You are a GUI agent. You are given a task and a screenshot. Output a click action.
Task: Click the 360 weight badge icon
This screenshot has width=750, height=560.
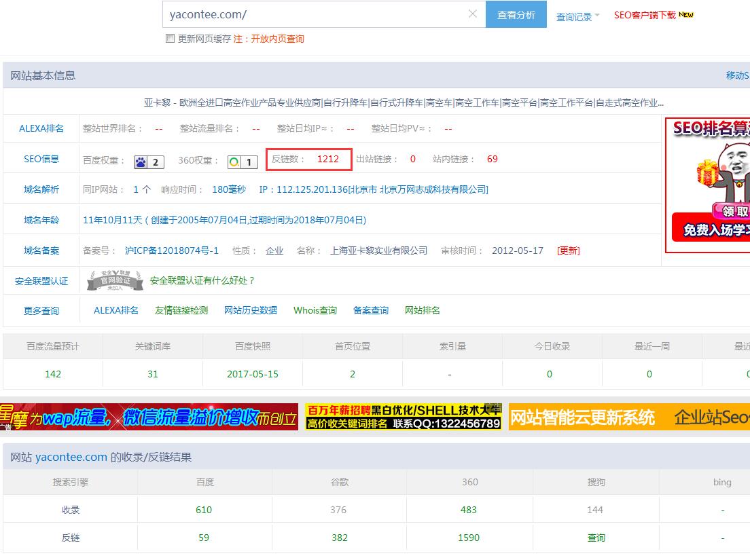click(243, 162)
